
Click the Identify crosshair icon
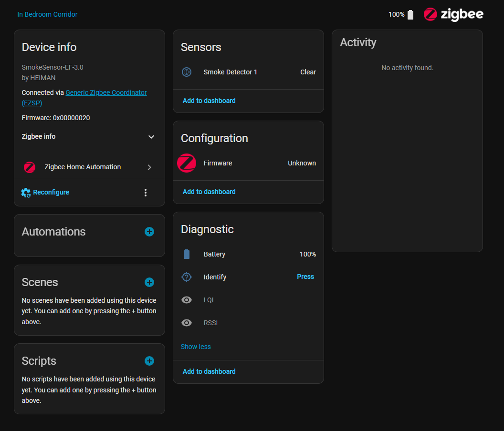pyautogui.click(x=187, y=277)
